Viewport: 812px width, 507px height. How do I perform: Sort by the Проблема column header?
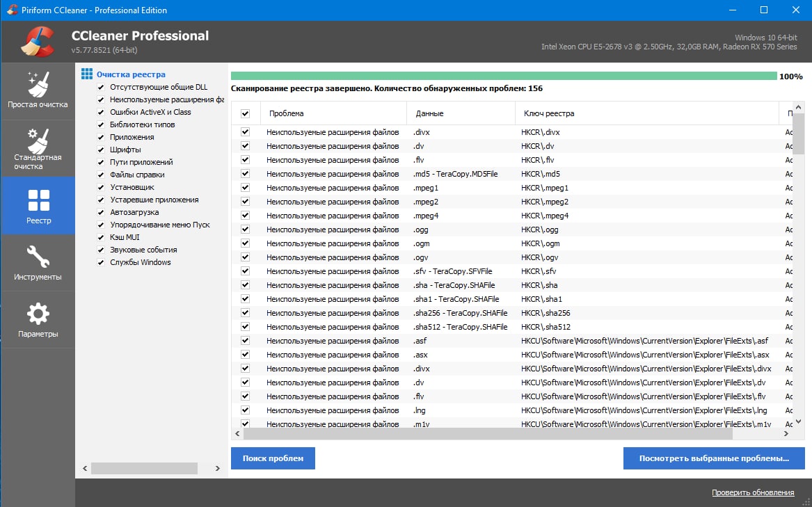(333, 113)
